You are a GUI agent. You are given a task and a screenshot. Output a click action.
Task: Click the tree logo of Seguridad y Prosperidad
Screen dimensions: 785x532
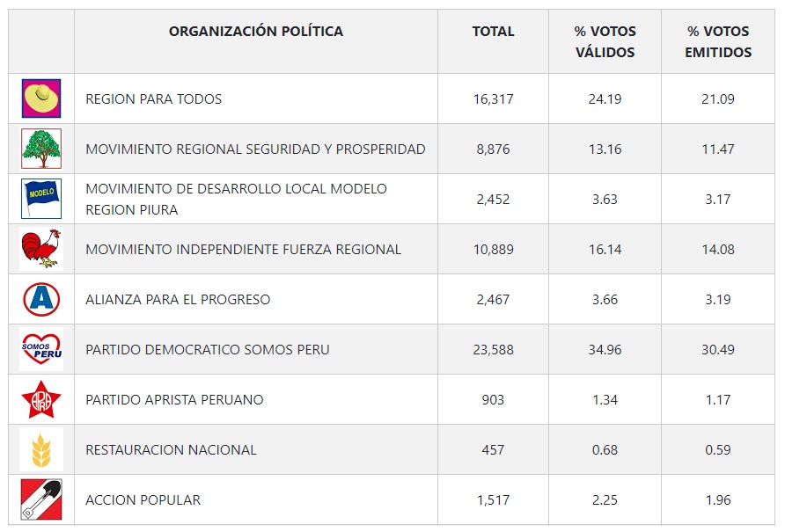[x=41, y=149]
